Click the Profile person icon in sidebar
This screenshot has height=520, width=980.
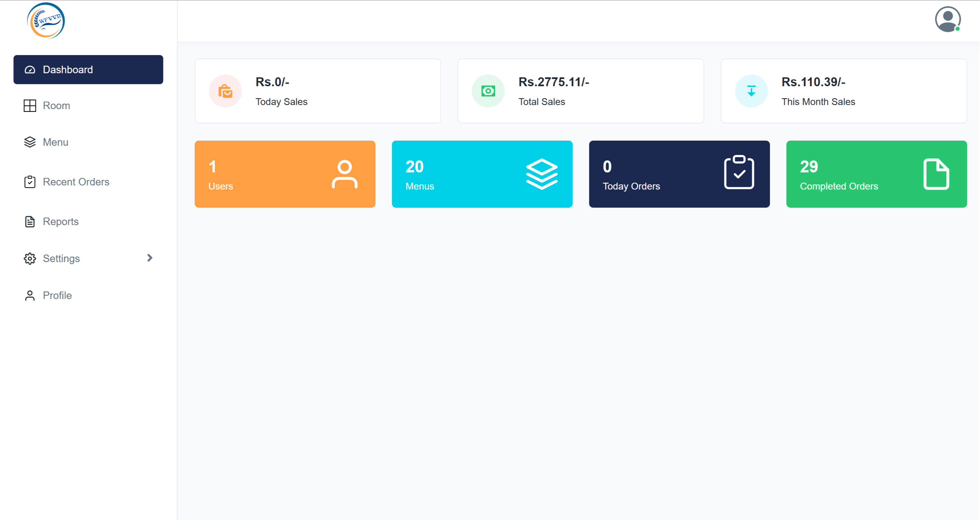pos(30,295)
